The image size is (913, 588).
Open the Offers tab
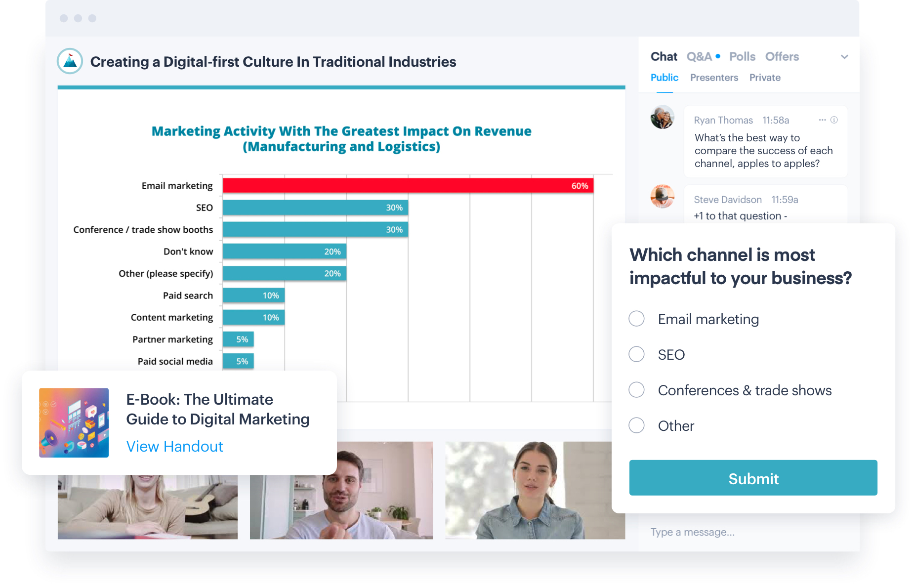[x=782, y=57]
